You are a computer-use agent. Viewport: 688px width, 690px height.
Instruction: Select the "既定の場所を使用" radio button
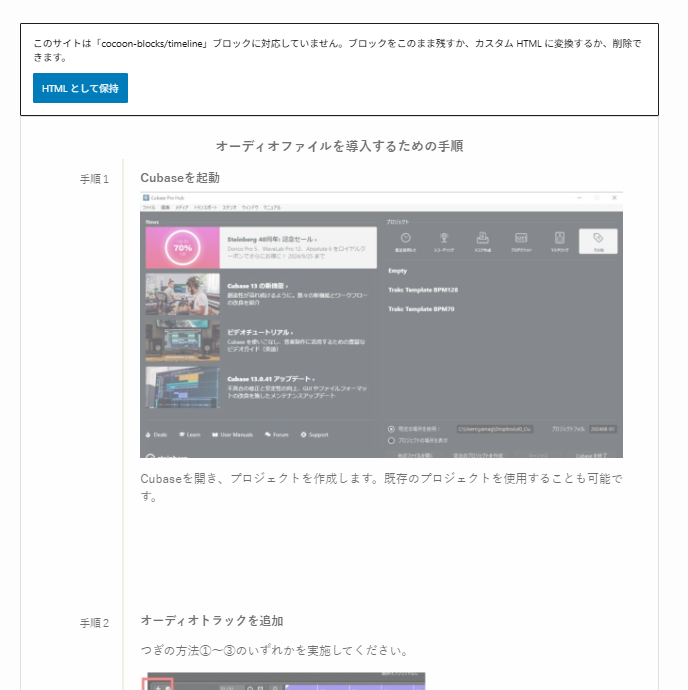coord(391,429)
